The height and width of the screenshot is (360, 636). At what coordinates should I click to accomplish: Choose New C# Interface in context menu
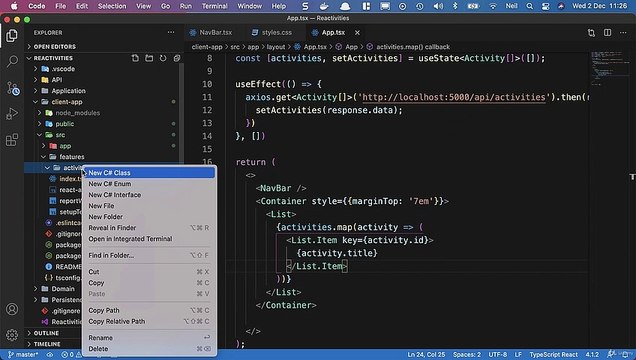(149, 195)
